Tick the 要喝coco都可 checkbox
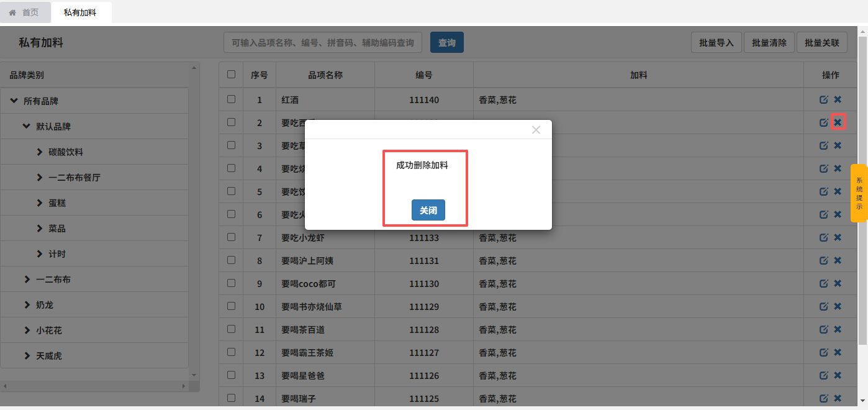Screen dimensions: 868x410 click(232, 283)
